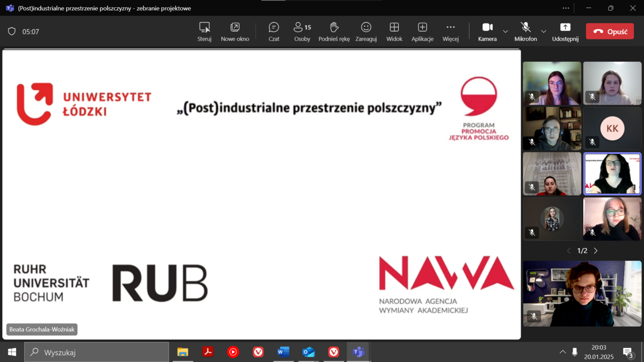
Task: Click the Wyszukaj taskbar search box
Action: point(97,352)
